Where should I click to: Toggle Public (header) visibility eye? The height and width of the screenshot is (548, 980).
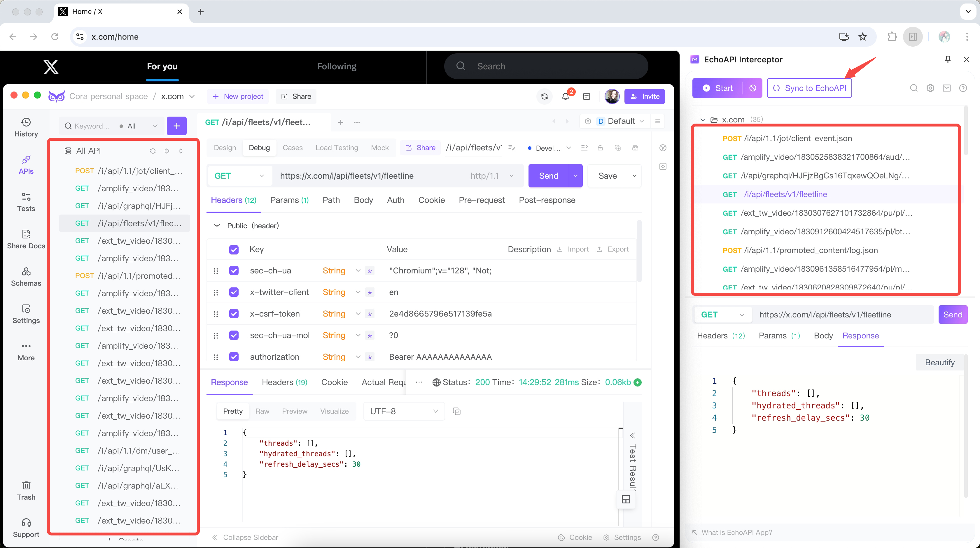[x=217, y=226]
